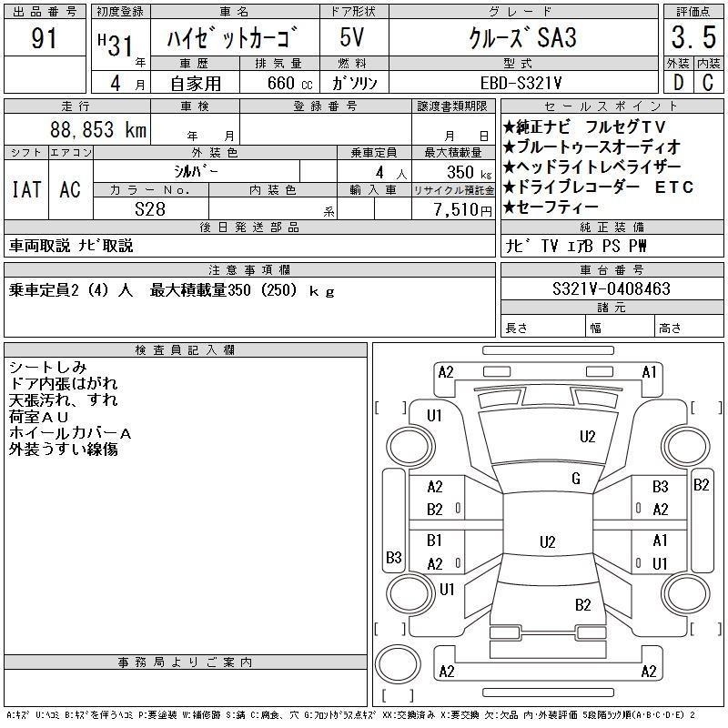The height and width of the screenshot is (728, 728).
Task: Click the model code EBD-S321V
Action: click(x=521, y=83)
